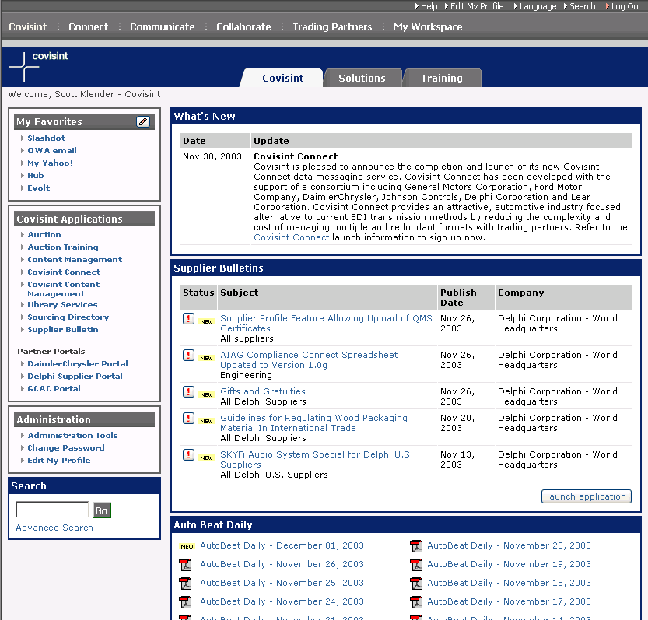648x620 pixels.
Task: Open alert icon for QMS Certificates bulletin
Action: (x=188, y=319)
